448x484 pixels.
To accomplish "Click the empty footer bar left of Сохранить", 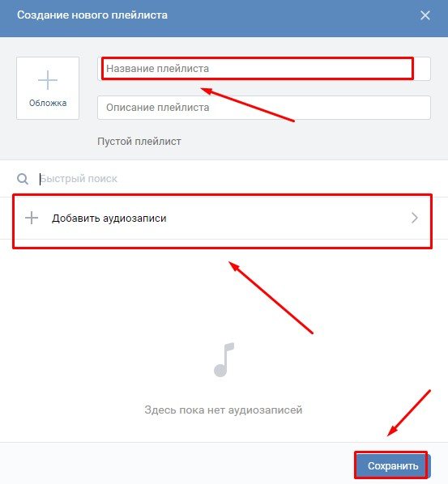I will pyautogui.click(x=177, y=463).
